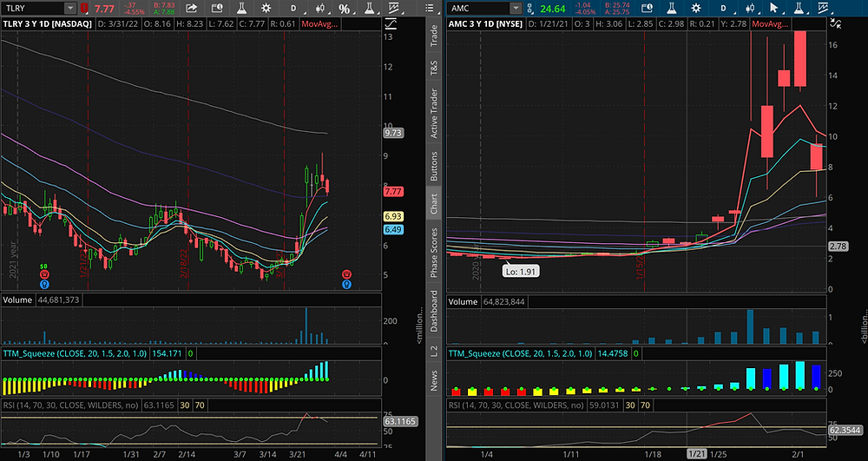The width and height of the screenshot is (868, 461).
Task: Open the candlestick chart type menu on TLRY
Action: (320, 9)
